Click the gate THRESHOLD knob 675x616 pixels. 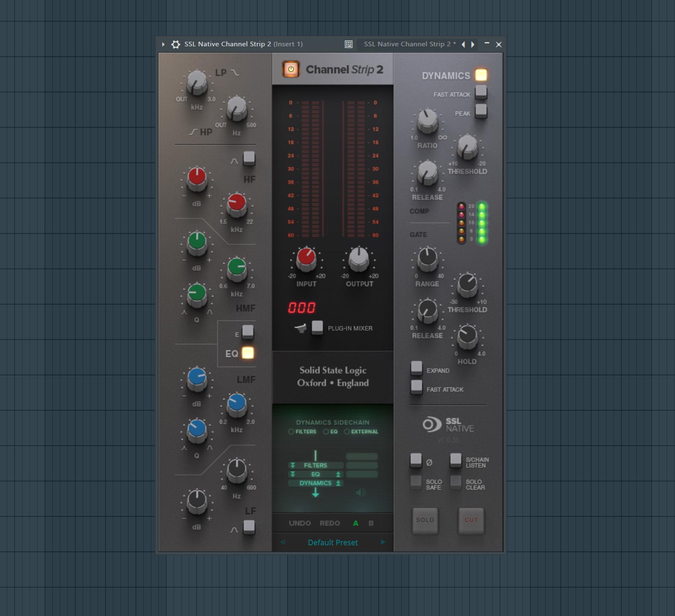pyautogui.click(x=467, y=285)
